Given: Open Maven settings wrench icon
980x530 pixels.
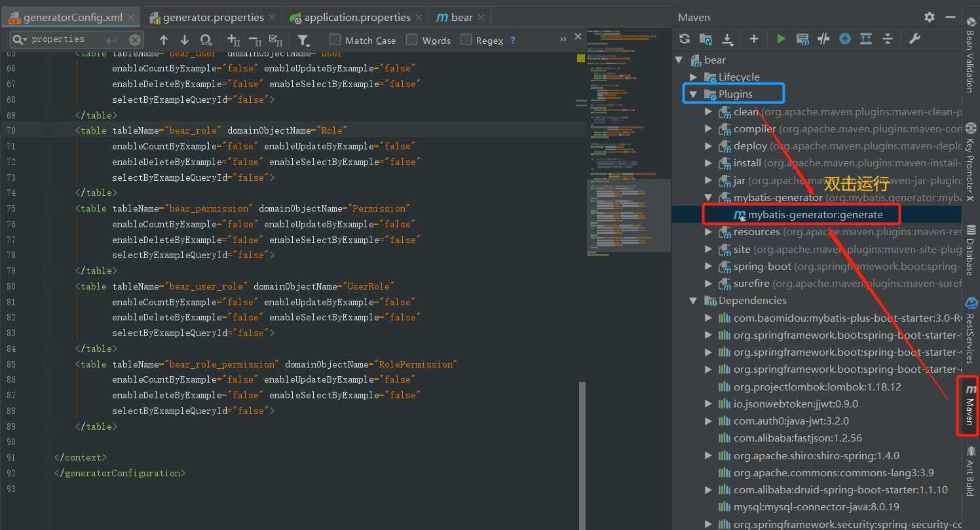Looking at the screenshot, I should pos(914,39).
